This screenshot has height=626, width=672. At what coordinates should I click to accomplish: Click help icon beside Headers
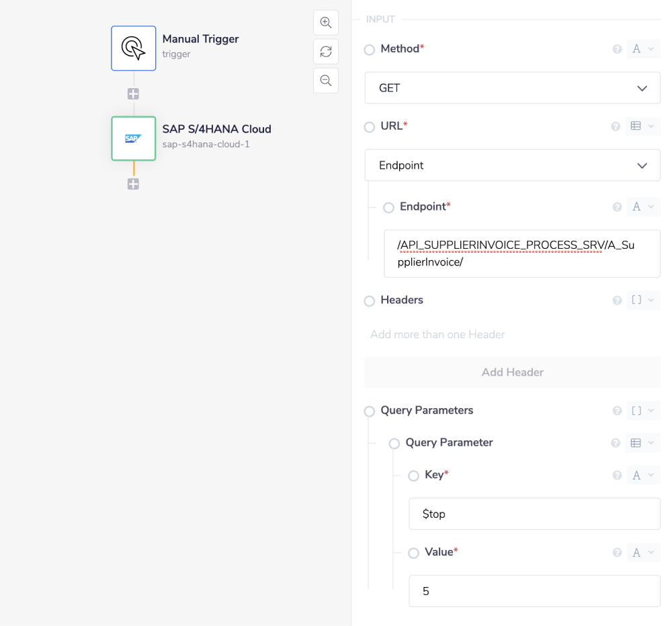pos(617,301)
